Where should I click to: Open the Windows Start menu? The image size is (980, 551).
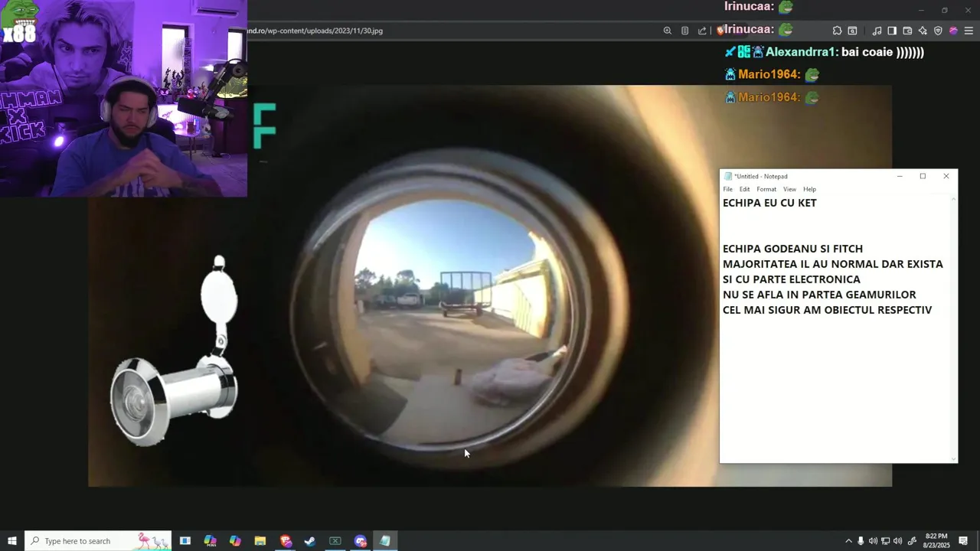pyautogui.click(x=11, y=541)
